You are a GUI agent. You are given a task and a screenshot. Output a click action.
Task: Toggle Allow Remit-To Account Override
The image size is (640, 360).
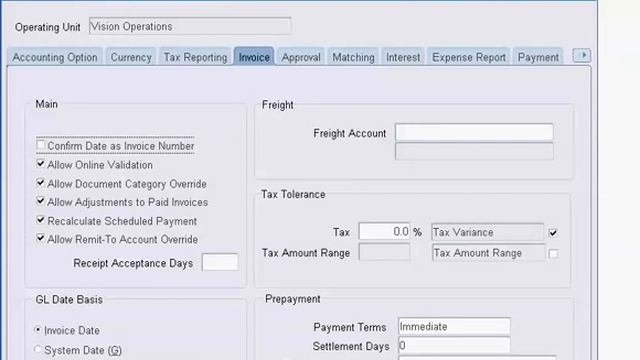coord(40,238)
